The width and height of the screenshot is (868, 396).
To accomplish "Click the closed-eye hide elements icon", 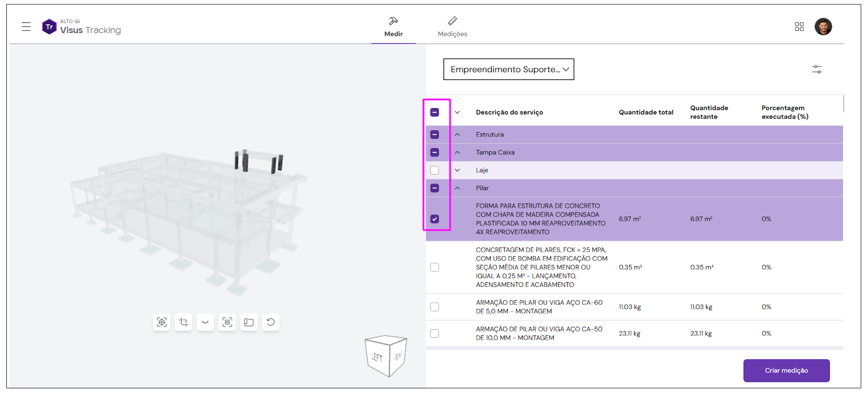I will click(205, 322).
